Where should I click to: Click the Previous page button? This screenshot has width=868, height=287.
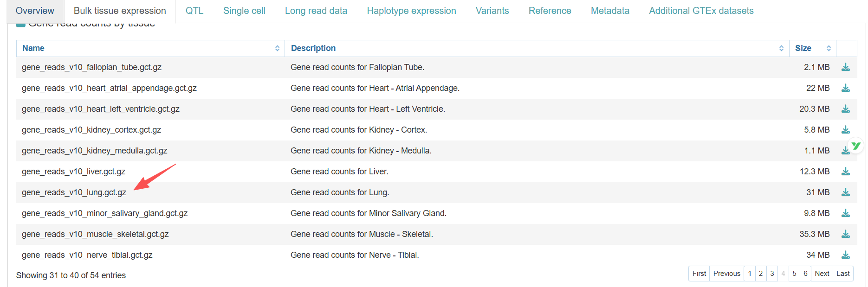click(x=726, y=274)
